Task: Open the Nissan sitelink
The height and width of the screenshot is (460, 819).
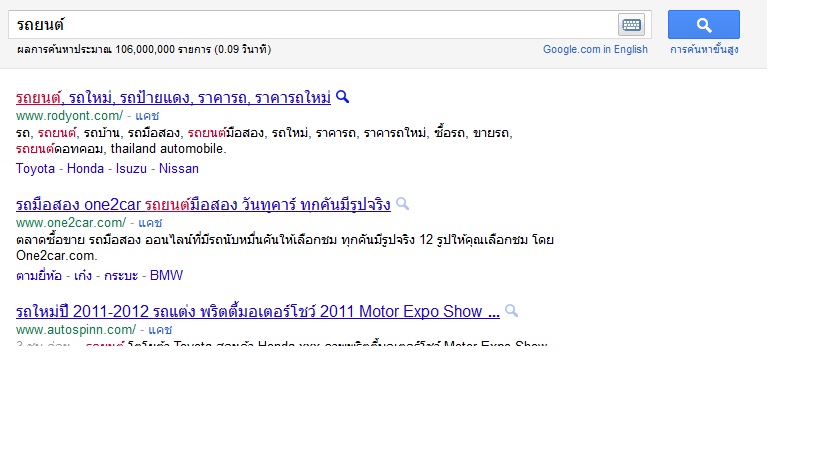Action: 179,169
